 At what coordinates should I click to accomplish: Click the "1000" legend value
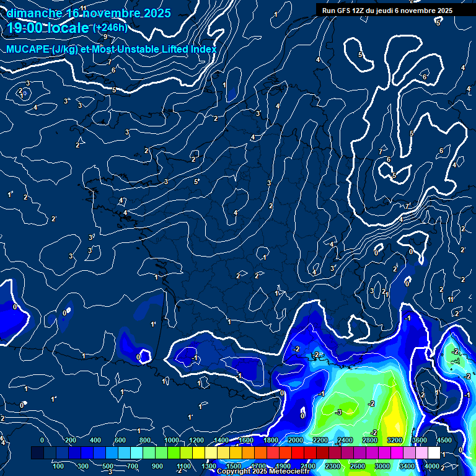pos(172,440)
